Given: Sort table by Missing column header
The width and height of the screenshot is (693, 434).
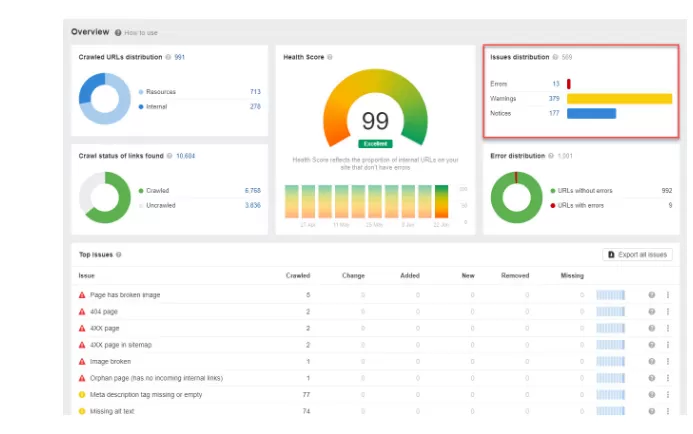Looking at the screenshot, I should (x=572, y=275).
